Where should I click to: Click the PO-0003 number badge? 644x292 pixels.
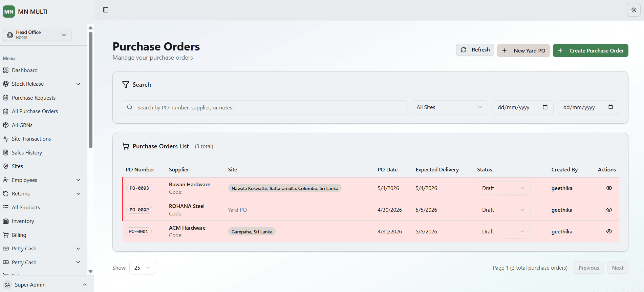click(x=139, y=188)
